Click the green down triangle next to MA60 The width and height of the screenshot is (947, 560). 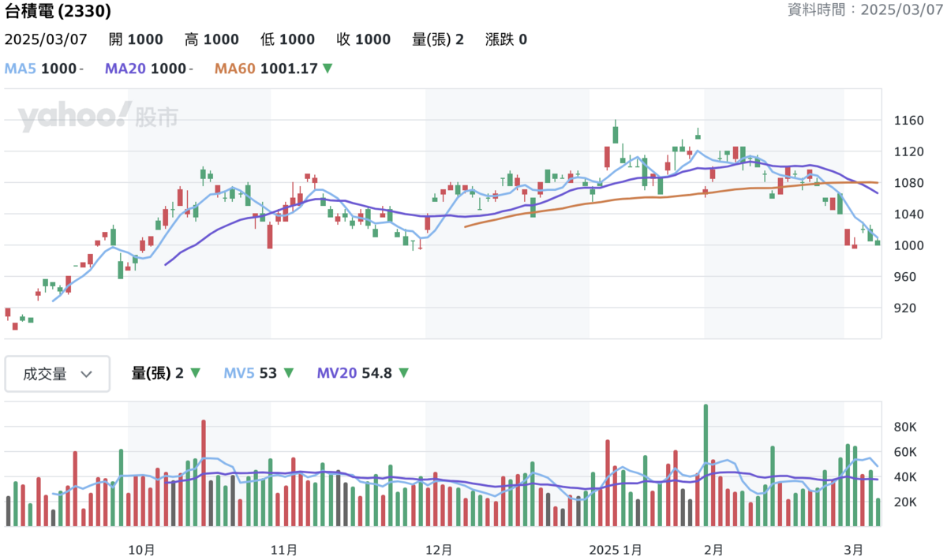pos(328,69)
